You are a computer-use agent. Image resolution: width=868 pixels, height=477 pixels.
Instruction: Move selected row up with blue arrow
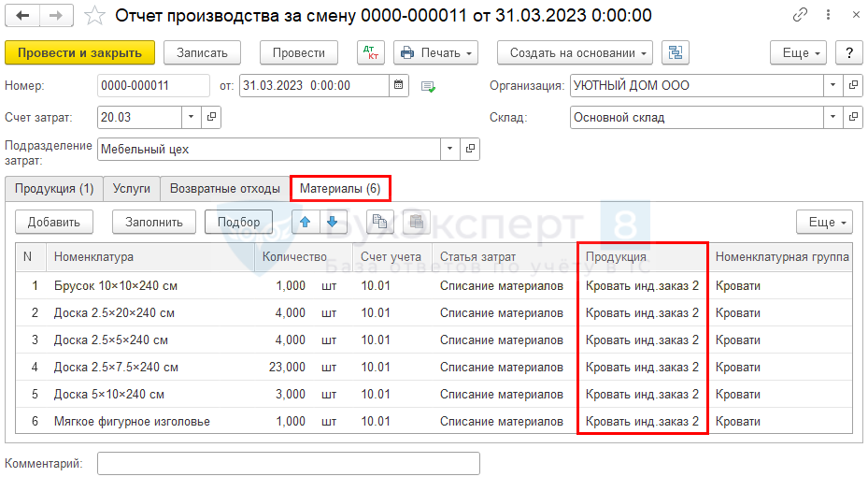pos(305,223)
